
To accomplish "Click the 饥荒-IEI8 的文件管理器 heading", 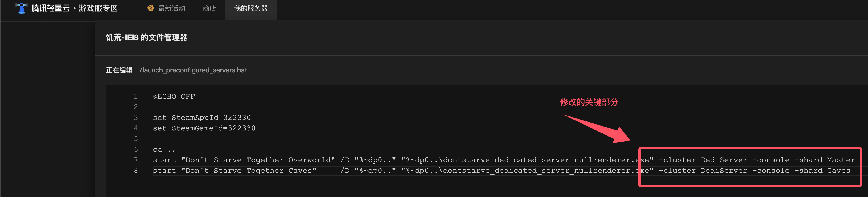I will (147, 37).
